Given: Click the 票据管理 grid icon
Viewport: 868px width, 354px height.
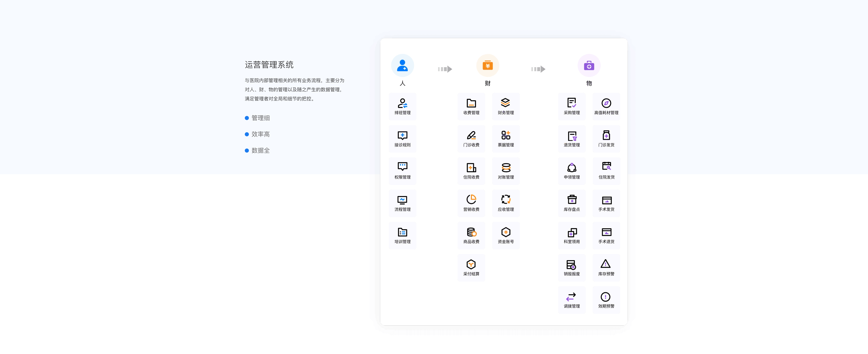Looking at the screenshot, I should (x=505, y=135).
